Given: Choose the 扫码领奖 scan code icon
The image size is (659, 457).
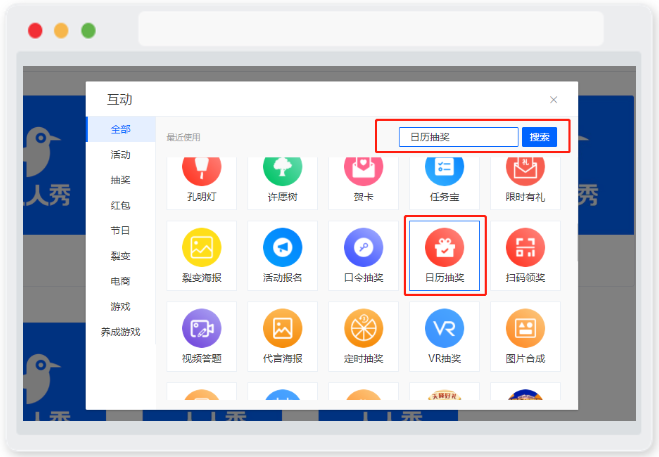Looking at the screenshot, I should click(525, 247).
